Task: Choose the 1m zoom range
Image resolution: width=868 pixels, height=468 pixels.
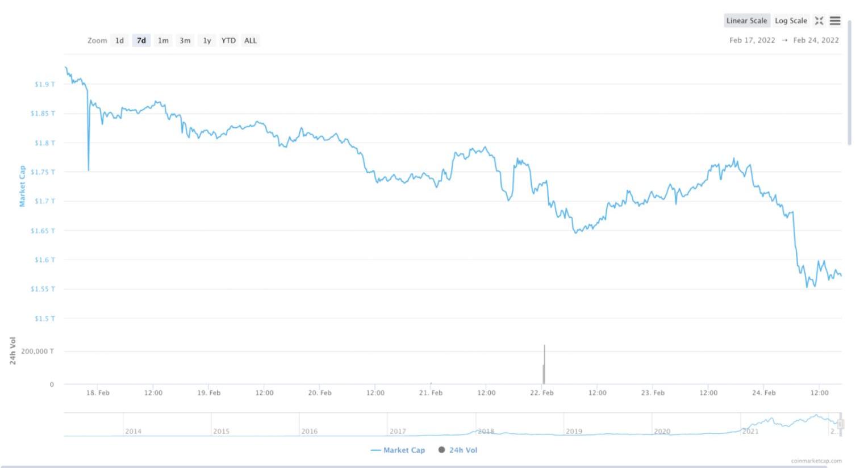Action: pyautogui.click(x=163, y=40)
